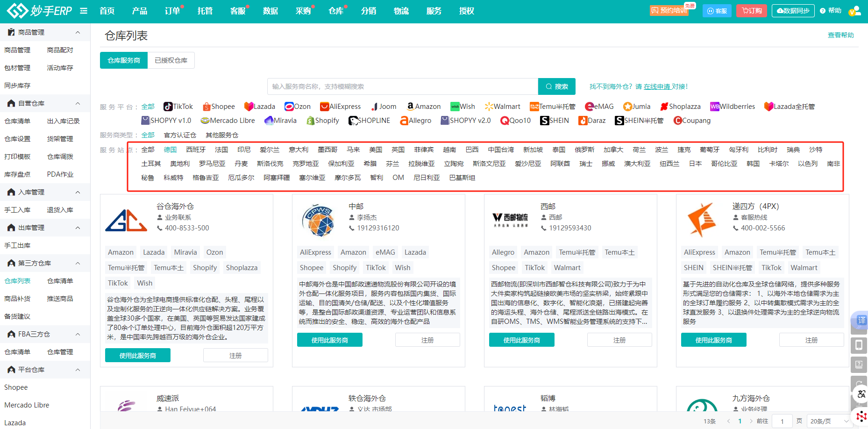Screen dimensions: 868x429
Task: Filter by Lazada全托管 platform
Action: [x=790, y=107]
